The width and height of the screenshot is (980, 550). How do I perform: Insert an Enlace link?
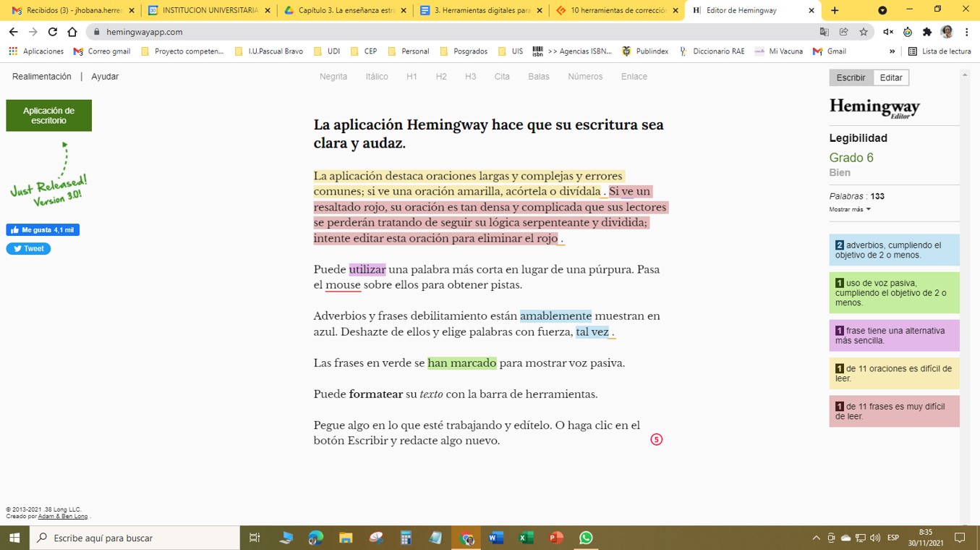pos(634,77)
